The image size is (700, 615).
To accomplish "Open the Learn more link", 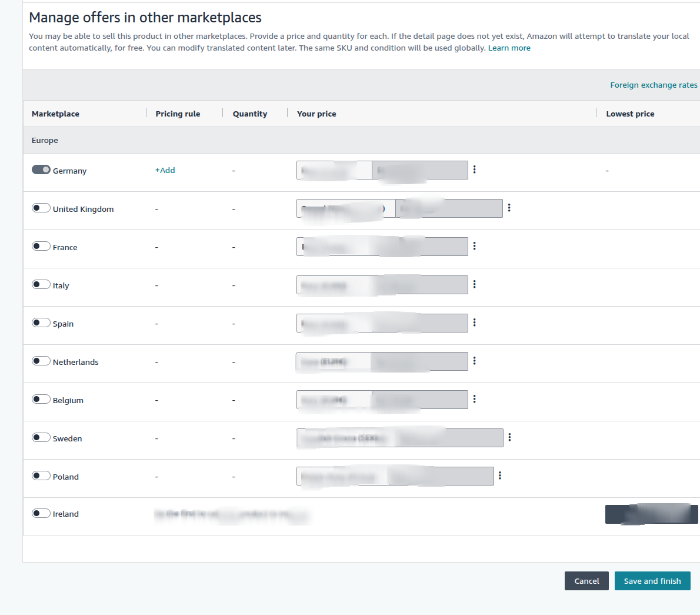I will (x=509, y=48).
